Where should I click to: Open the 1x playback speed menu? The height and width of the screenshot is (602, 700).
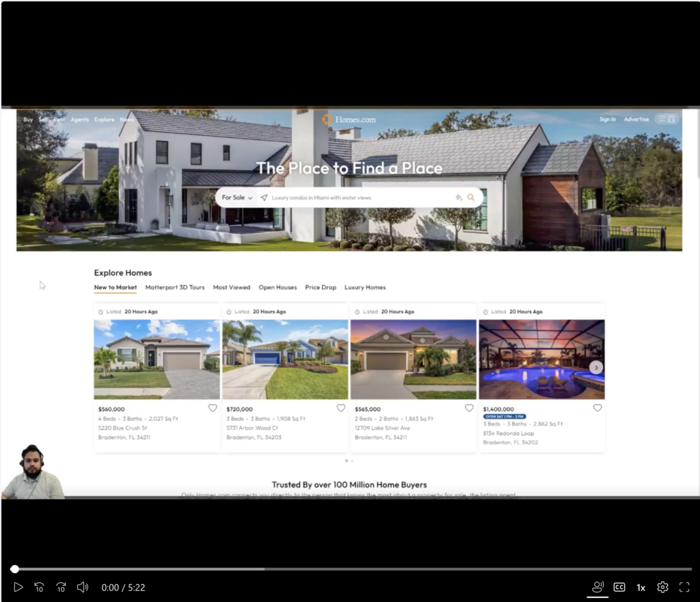tap(641, 587)
